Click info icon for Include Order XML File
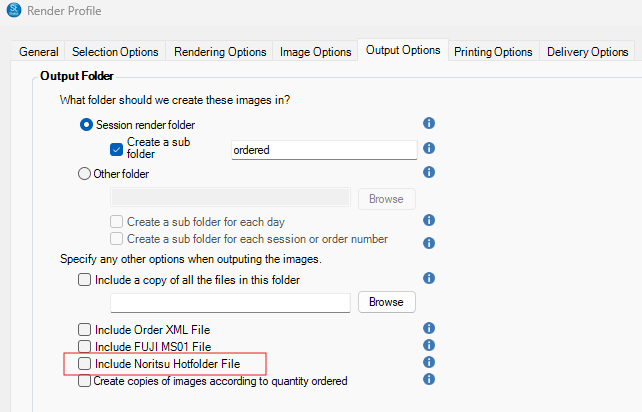Image resolution: width=642 pixels, height=412 pixels. (429, 328)
